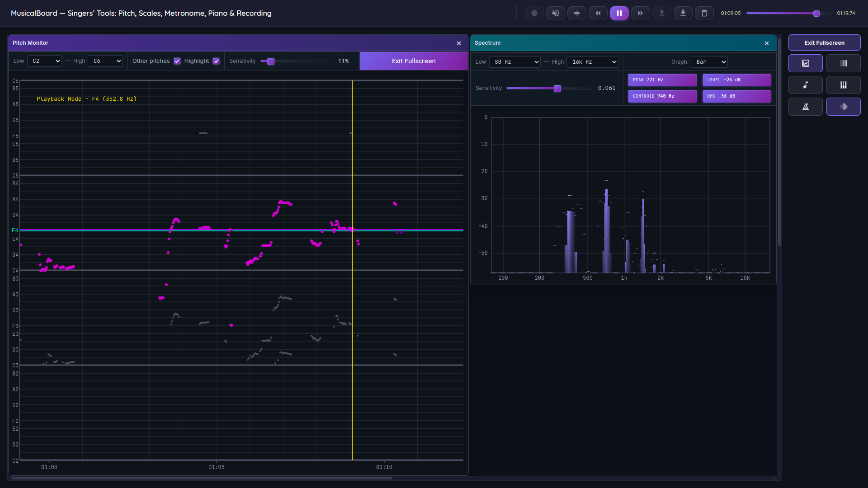Image resolution: width=868 pixels, height=488 pixels.
Task: Toggle the Highlight checkbox
Action: coord(216,61)
